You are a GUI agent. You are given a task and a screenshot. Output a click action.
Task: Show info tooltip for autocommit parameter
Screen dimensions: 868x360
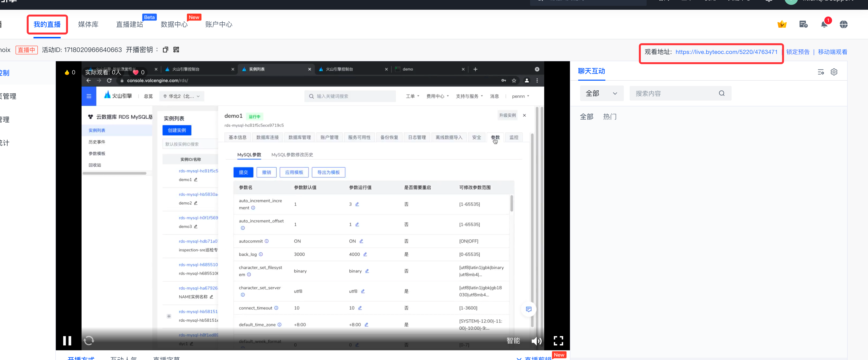(x=267, y=241)
